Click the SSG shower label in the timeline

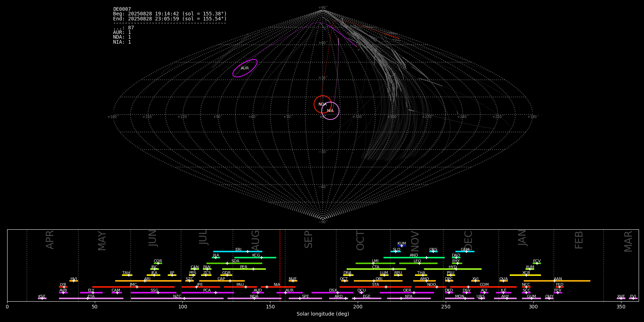coord(154,290)
